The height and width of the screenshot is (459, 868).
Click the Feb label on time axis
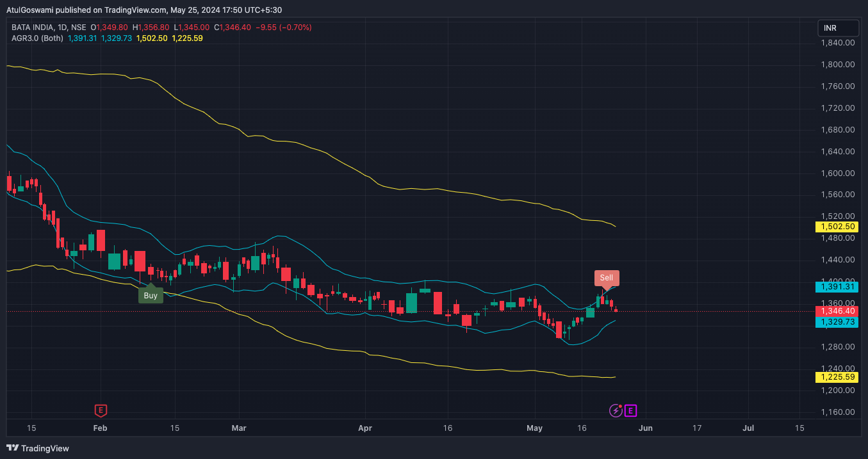(99, 428)
